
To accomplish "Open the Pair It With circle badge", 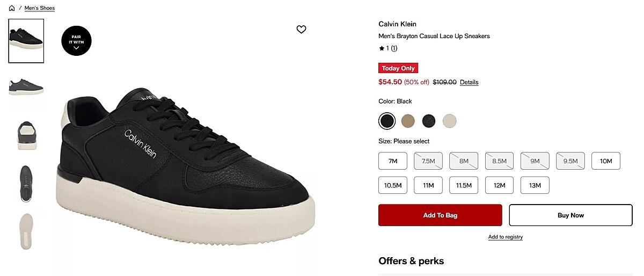I will tap(76, 41).
